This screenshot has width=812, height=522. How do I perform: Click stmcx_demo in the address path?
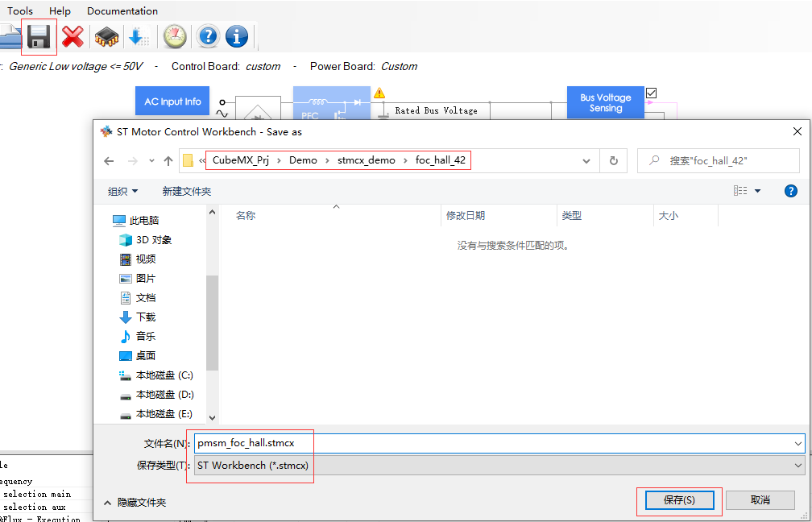366,160
